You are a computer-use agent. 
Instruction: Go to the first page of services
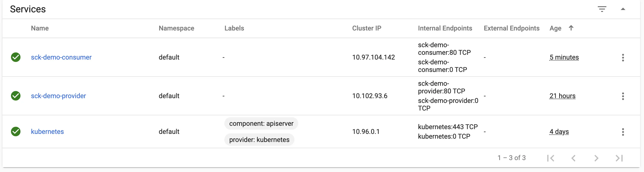(551, 158)
